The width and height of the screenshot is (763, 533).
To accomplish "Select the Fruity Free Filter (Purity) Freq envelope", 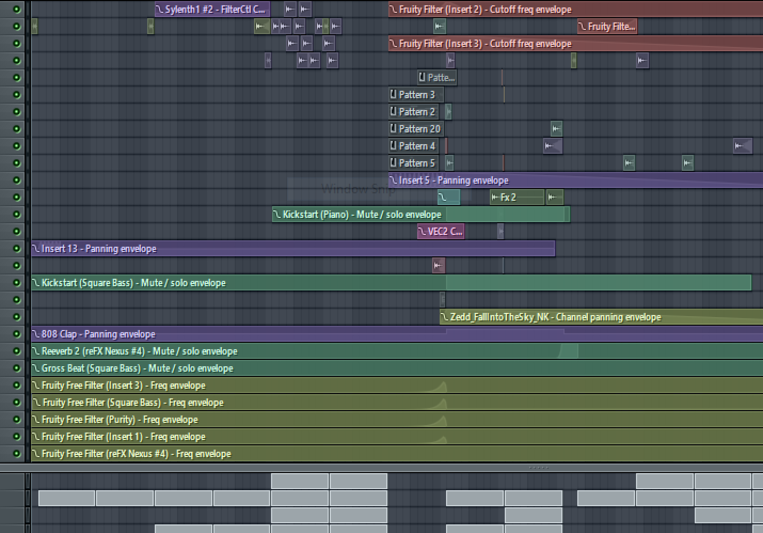I will [x=397, y=419].
